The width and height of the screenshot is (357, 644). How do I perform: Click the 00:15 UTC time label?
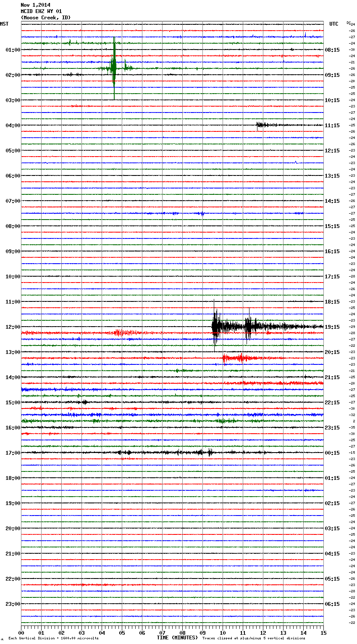[332, 453]
